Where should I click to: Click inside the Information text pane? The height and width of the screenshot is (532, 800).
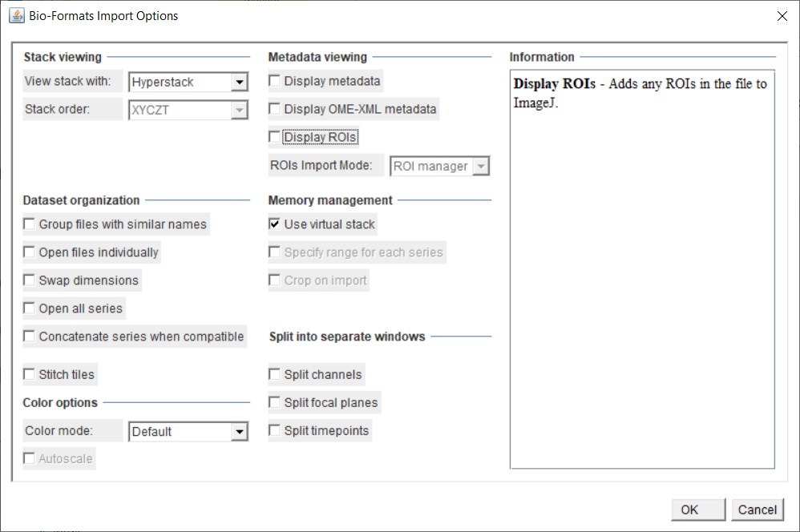click(x=641, y=280)
